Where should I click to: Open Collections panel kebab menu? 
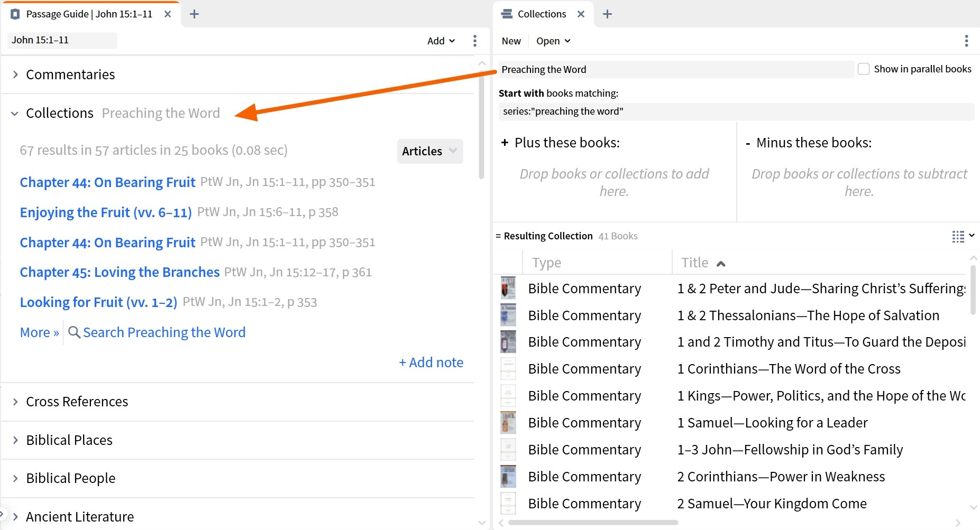coord(966,41)
